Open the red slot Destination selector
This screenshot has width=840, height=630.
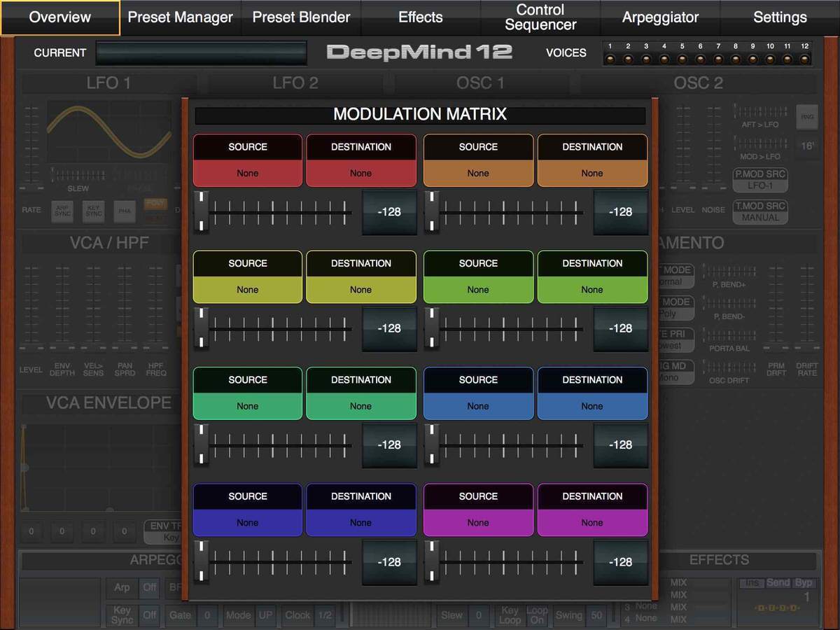click(x=361, y=160)
